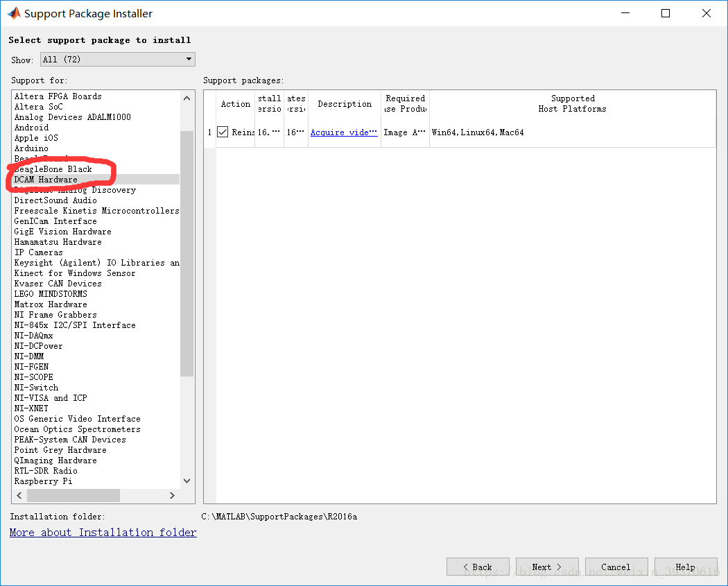The height and width of the screenshot is (586, 728).
Task: Click the horizontal scrollbar thumb in Support list
Action: 73,495
